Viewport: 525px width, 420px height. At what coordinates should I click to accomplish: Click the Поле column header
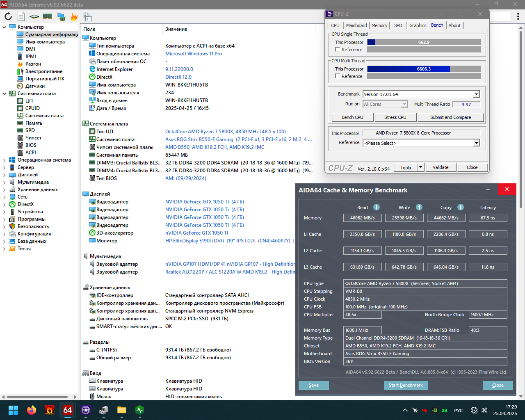pyautogui.click(x=89, y=29)
